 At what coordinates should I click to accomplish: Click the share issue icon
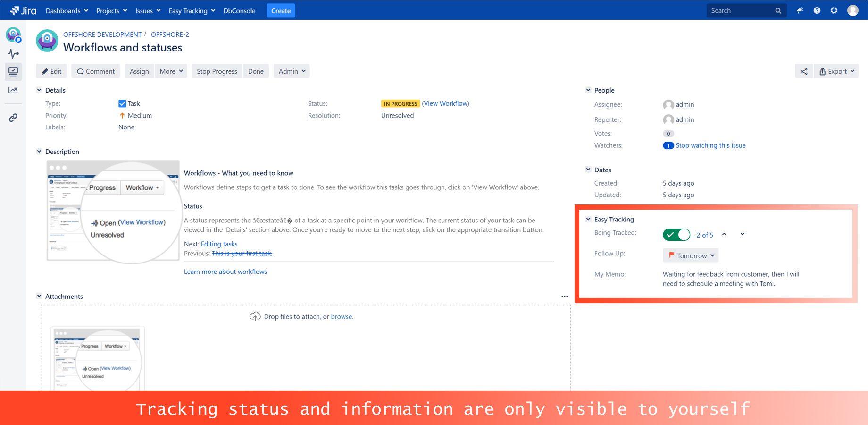click(x=804, y=71)
